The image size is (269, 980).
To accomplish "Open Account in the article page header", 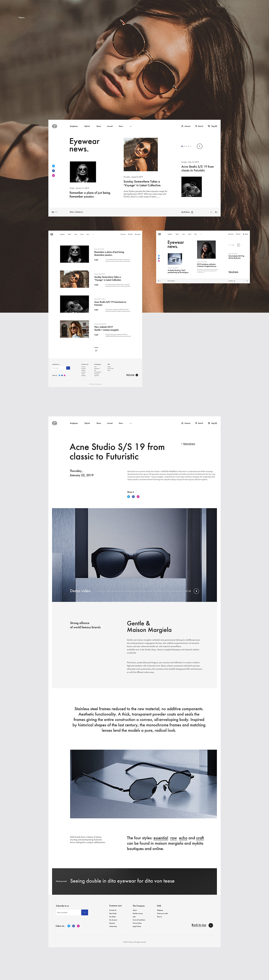I will (x=186, y=423).
